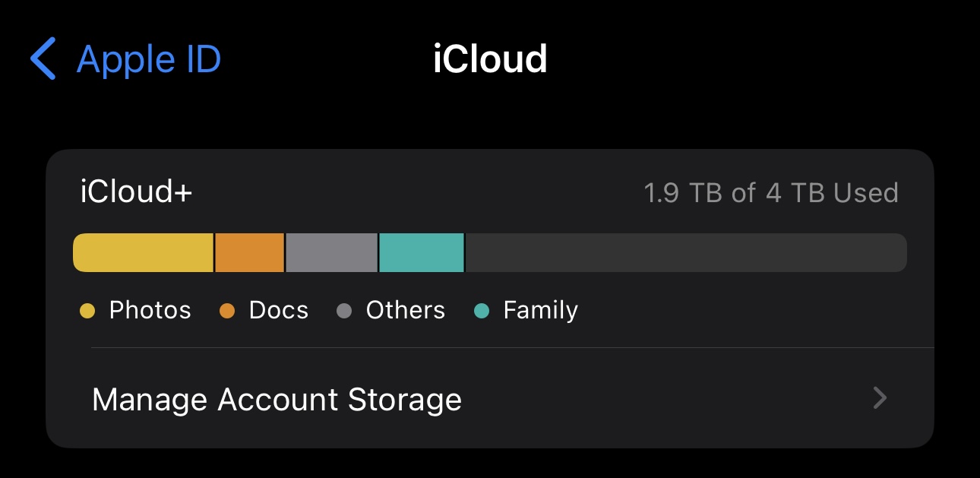Image resolution: width=980 pixels, height=478 pixels.
Task: Tap the orange Docs legend dot
Action: pyautogui.click(x=227, y=311)
